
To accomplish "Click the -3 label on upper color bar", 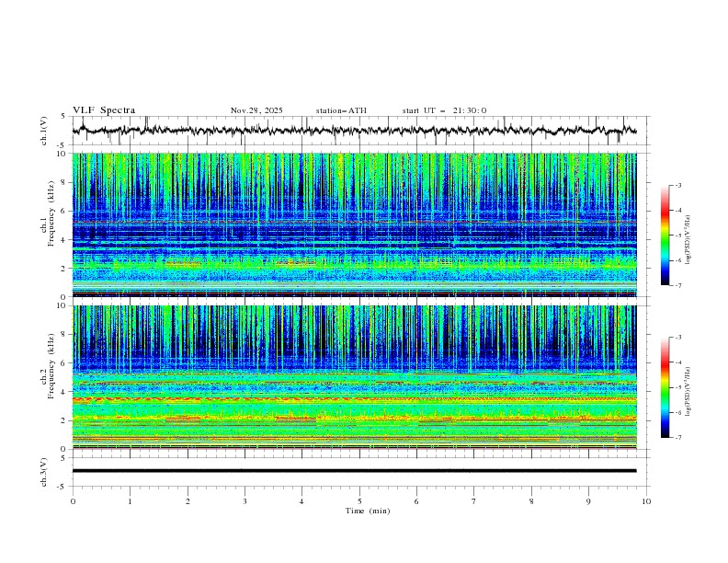I will click(x=677, y=186).
